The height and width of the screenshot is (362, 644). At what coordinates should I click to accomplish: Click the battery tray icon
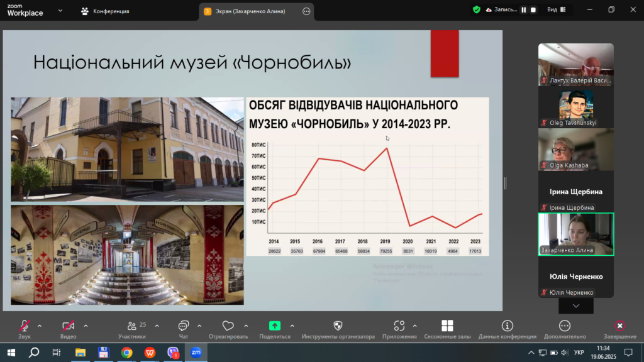coord(554,353)
